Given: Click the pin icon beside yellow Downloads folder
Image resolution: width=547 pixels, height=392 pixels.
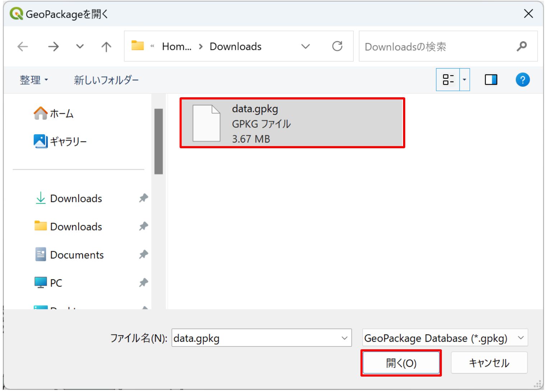Looking at the screenshot, I should [144, 226].
